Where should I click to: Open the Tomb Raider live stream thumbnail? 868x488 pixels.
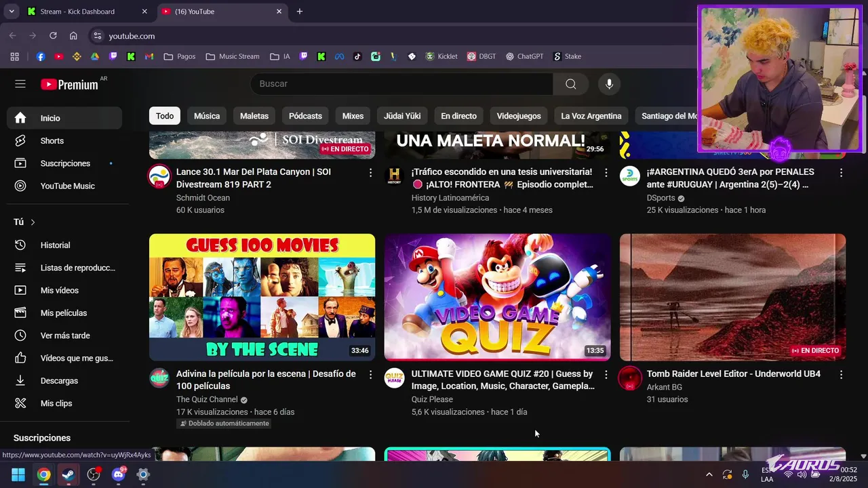[732, 297]
